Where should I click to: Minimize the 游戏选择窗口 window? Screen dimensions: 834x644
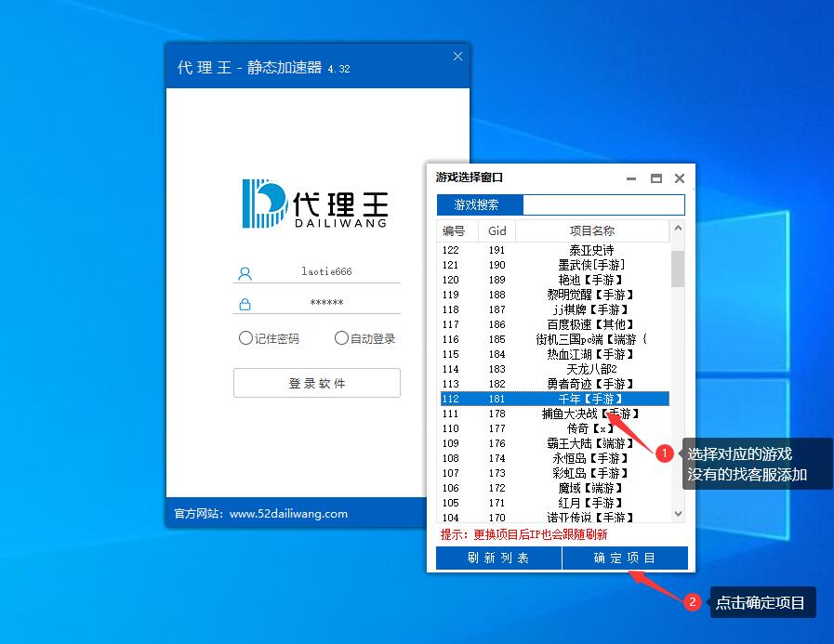click(631, 178)
